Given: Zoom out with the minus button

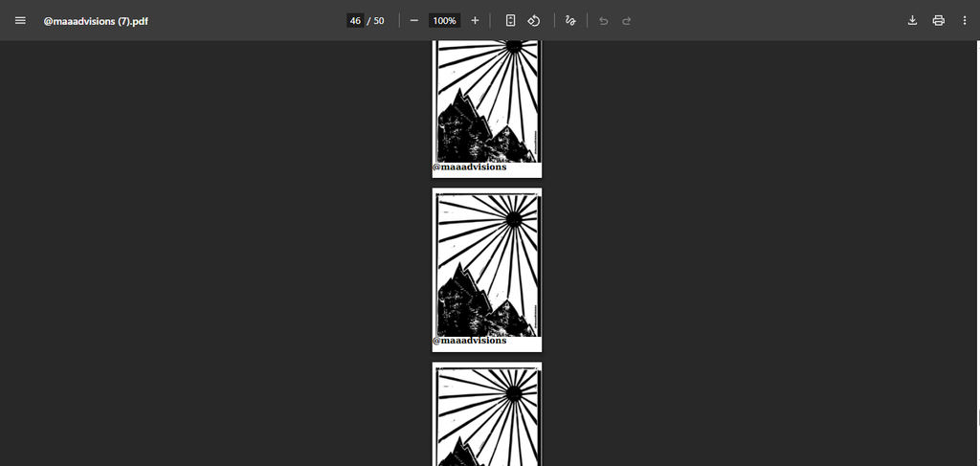Looking at the screenshot, I should click(x=414, y=21).
